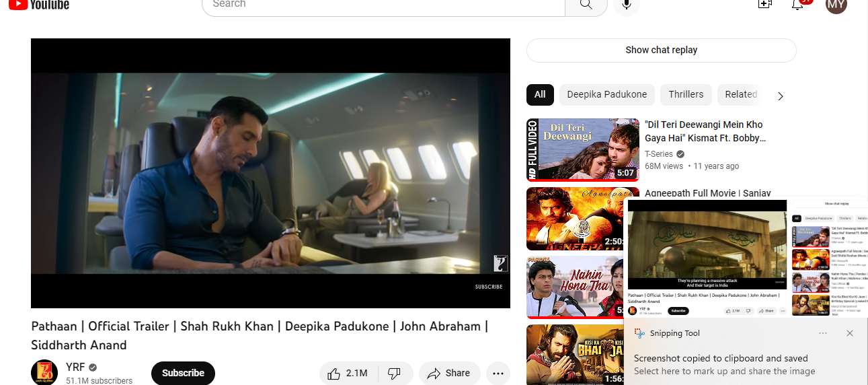Open Nahin Hona Tha video thumbnail
This screenshot has height=385, width=868.
[575, 287]
